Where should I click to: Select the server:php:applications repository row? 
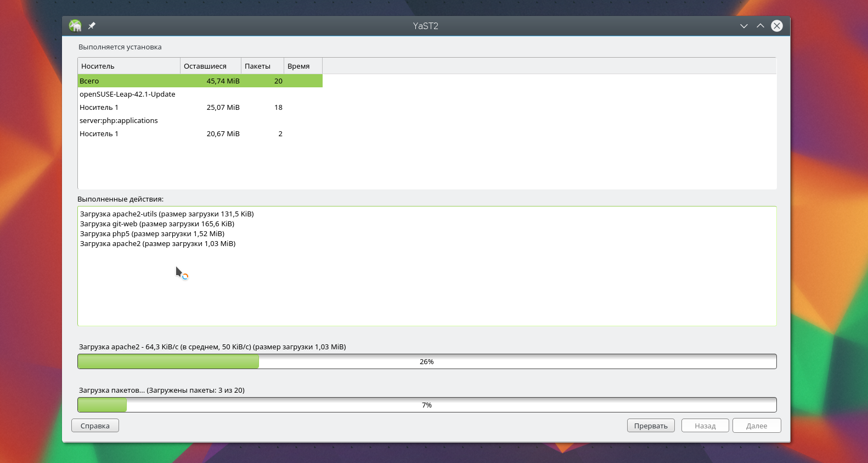(119, 121)
